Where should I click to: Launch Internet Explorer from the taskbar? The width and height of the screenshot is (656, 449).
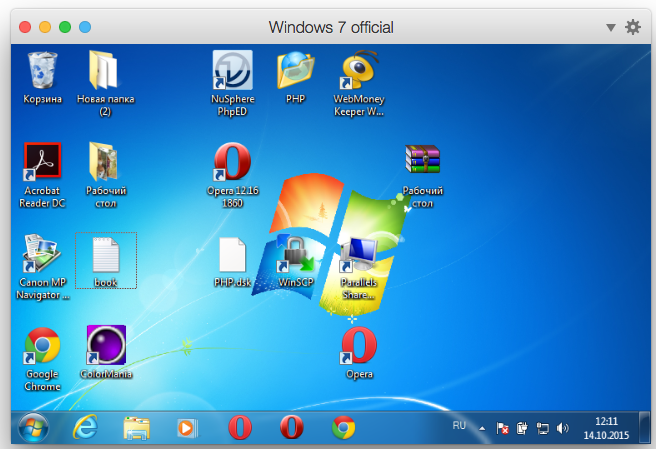tap(85, 428)
